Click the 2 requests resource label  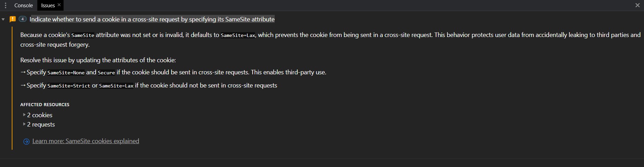click(41, 124)
